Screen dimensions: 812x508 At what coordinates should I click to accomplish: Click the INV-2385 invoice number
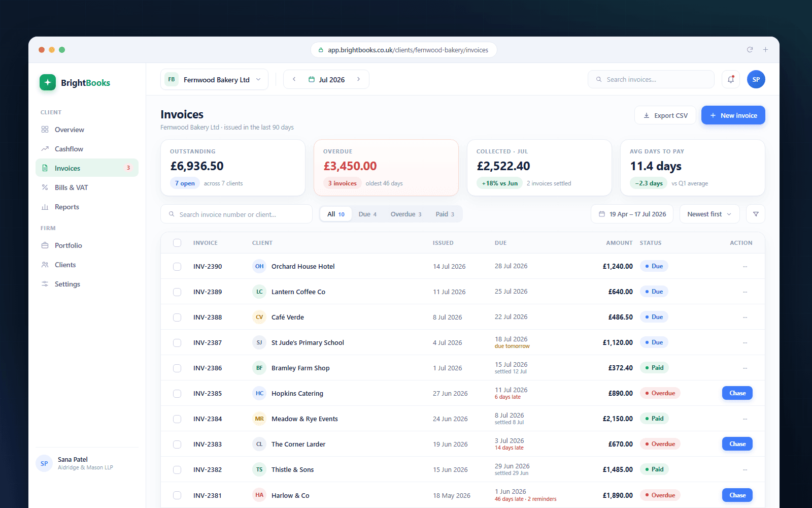click(208, 393)
